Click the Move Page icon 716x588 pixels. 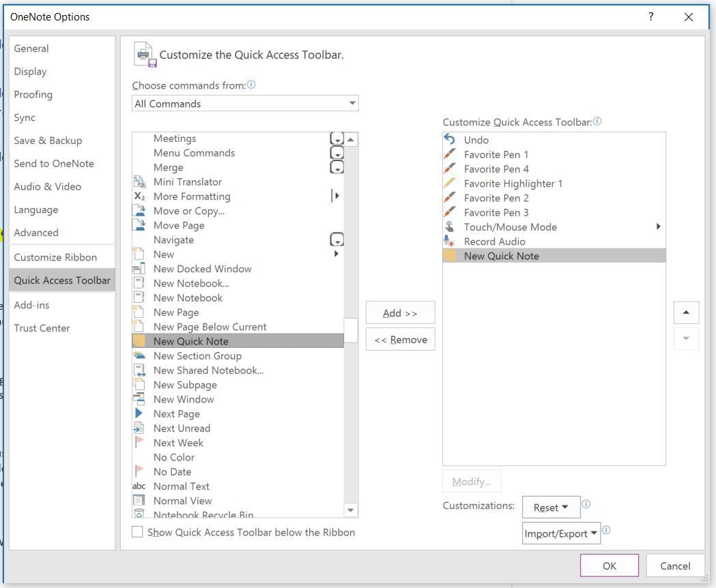(139, 225)
